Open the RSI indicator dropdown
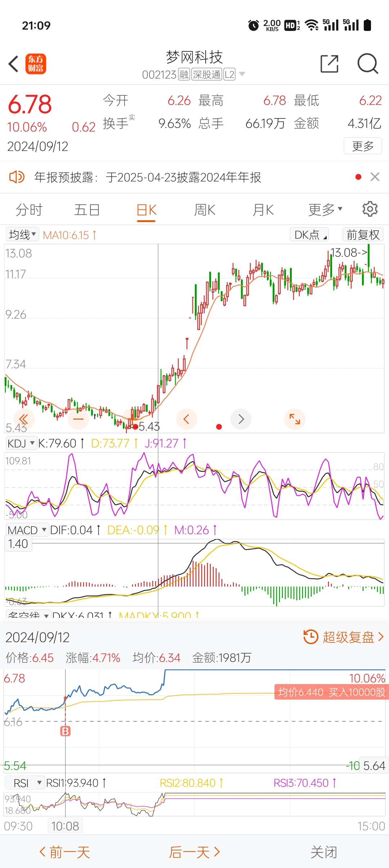The width and height of the screenshot is (389, 868). (x=24, y=783)
